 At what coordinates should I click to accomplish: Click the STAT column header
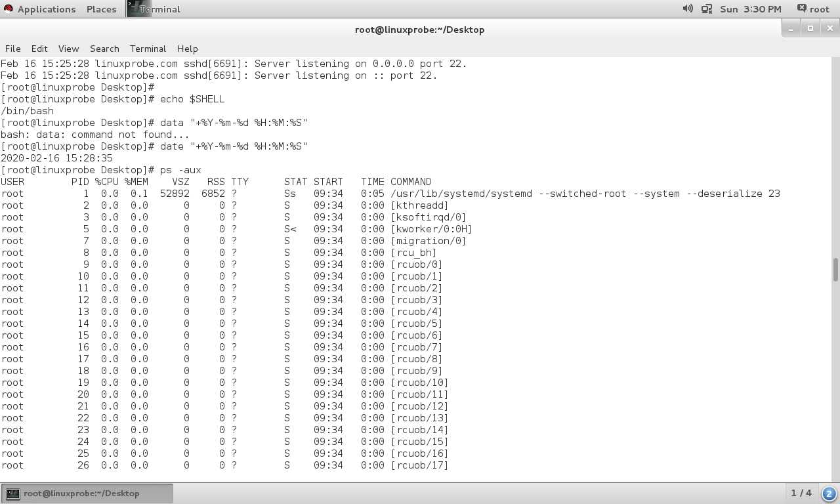coord(296,182)
